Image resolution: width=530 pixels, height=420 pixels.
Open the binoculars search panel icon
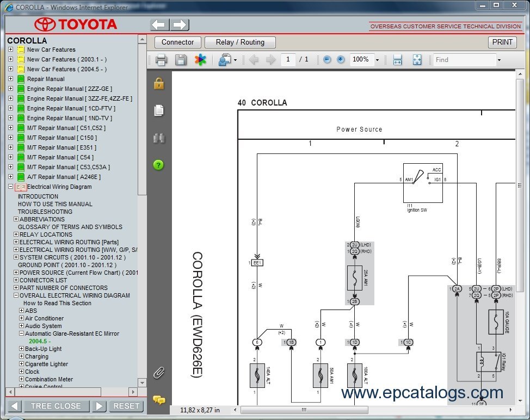(x=159, y=138)
